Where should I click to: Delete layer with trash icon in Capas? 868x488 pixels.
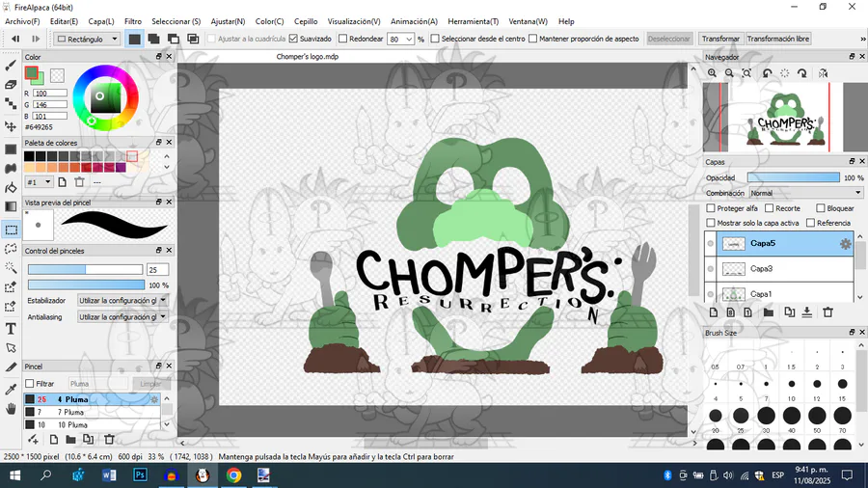click(828, 312)
